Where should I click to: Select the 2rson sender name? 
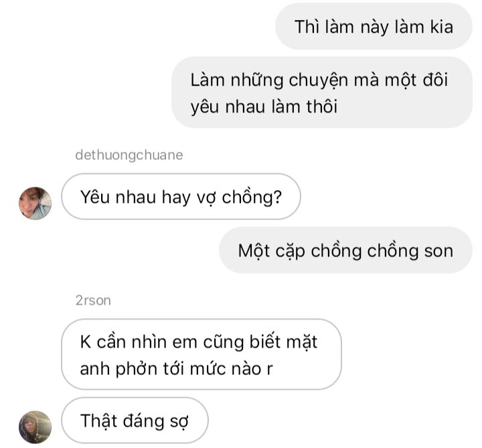tap(93, 301)
